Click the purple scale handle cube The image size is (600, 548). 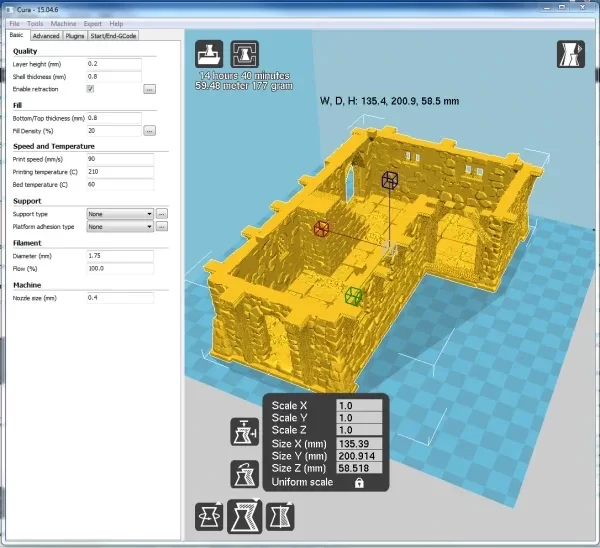[390, 180]
